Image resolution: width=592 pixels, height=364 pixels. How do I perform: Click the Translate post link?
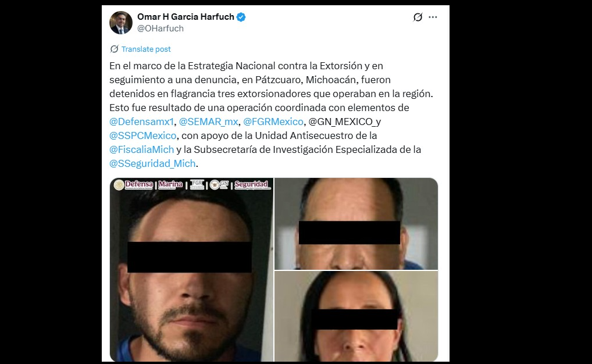[x=146, y=49]
